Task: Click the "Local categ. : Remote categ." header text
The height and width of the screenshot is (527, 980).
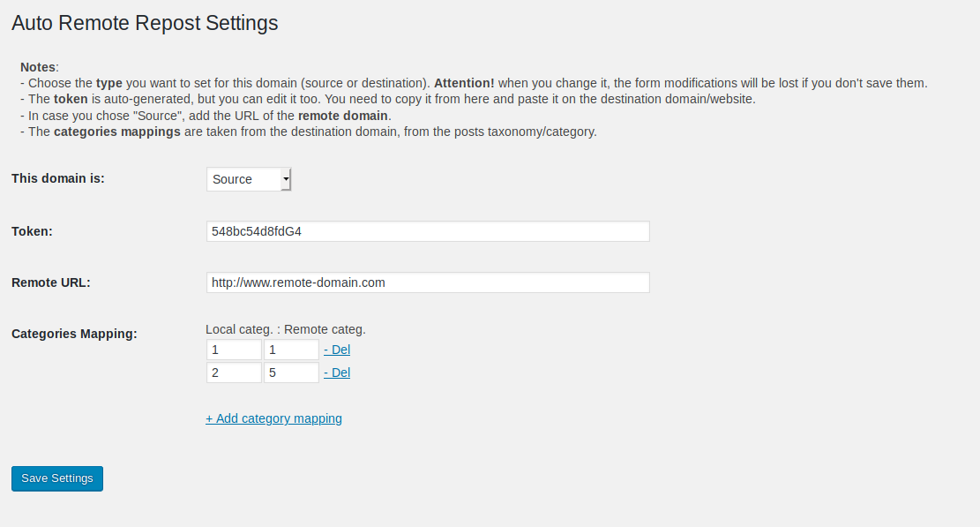Action: click(286, 329)
